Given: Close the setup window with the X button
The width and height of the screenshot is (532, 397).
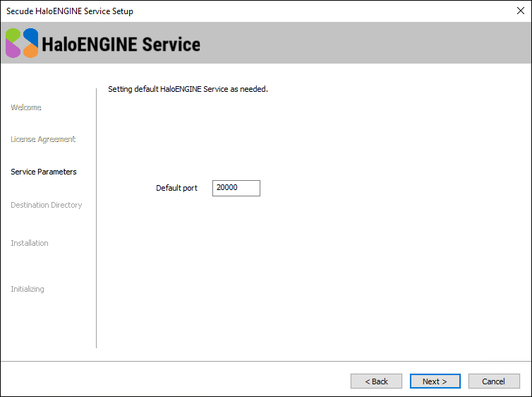Looking at the screenshot, I should pyautogui.click(x=521, y=11).
